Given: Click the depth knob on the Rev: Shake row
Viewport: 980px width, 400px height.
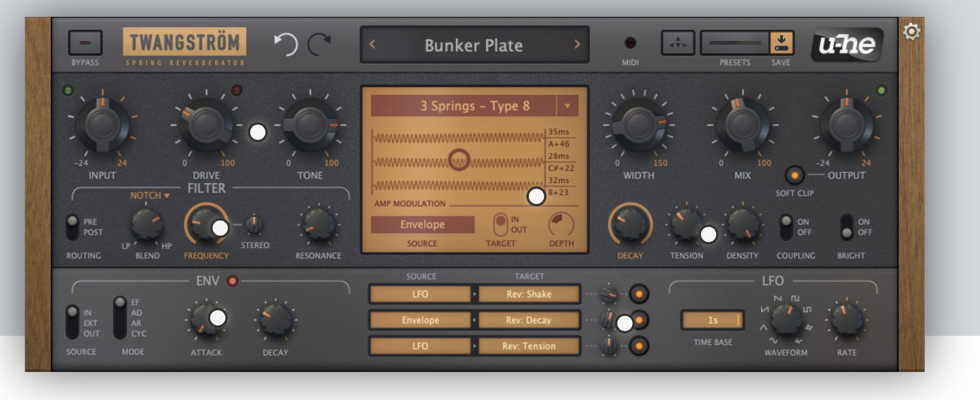Looking at the screenshot, I should click(x=609, y=294).
